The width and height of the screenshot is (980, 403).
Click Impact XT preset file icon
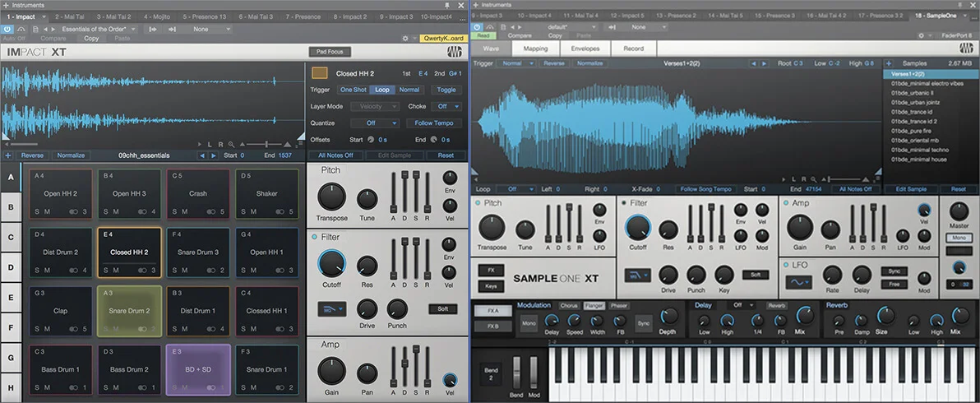pos(36,29)
